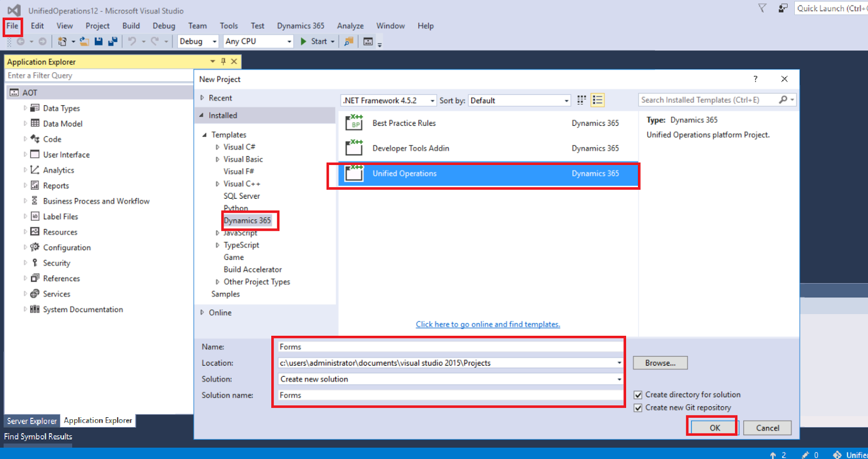Click the Undo toolbar icon
The width and height of the screenshot is (868, 459).
point(132,41)
